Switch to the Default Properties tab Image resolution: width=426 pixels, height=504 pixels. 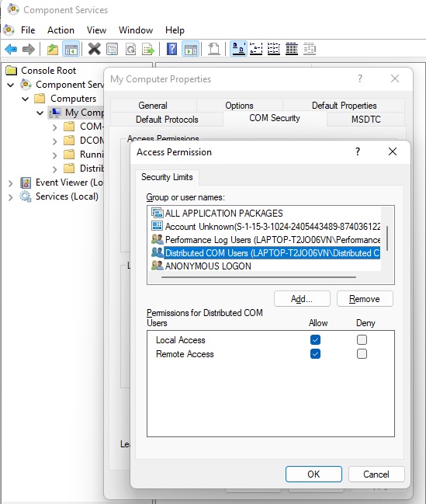coord(344,106)
